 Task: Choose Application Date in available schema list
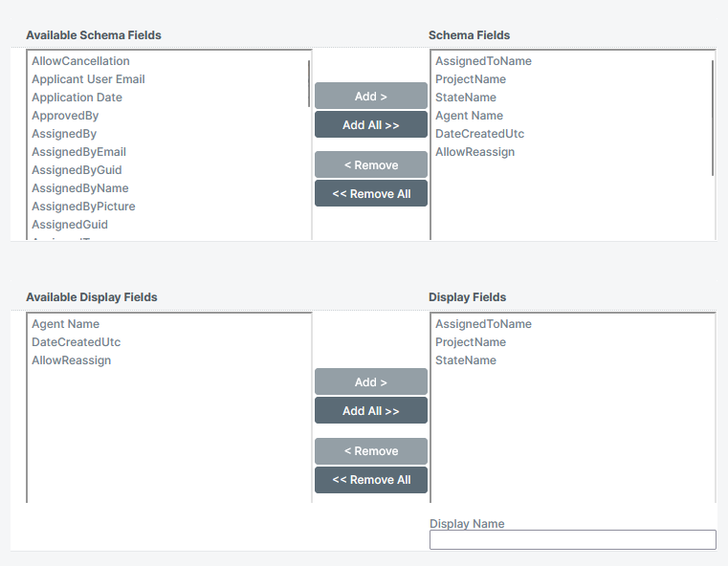[x=77, y=98]
